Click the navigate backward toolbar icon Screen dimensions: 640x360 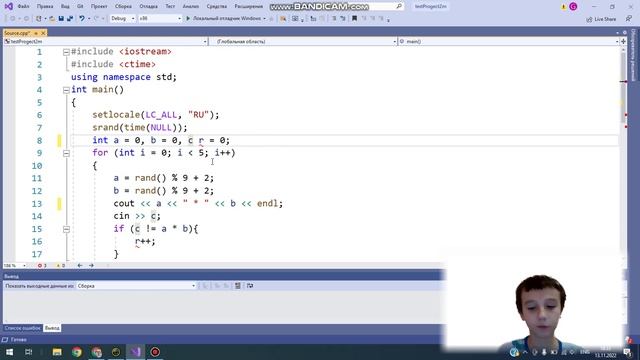[x=13, y=19]
